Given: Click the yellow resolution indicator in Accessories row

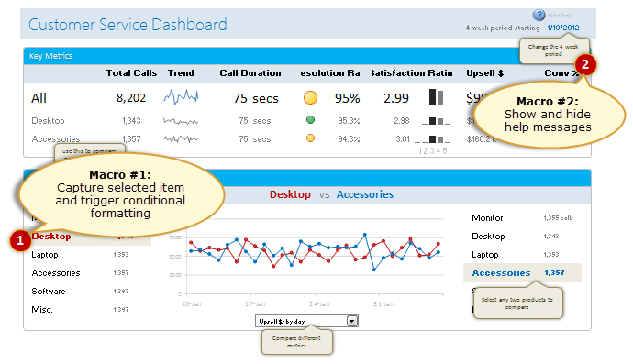Looking at the screenshot, I should pyautogui.click(x=310, y=138).
